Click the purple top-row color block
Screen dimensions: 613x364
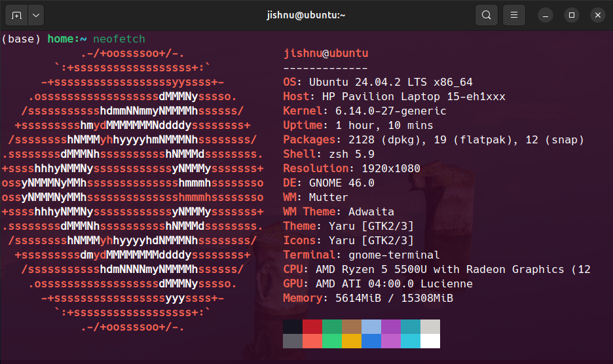(x=391, y=327)
